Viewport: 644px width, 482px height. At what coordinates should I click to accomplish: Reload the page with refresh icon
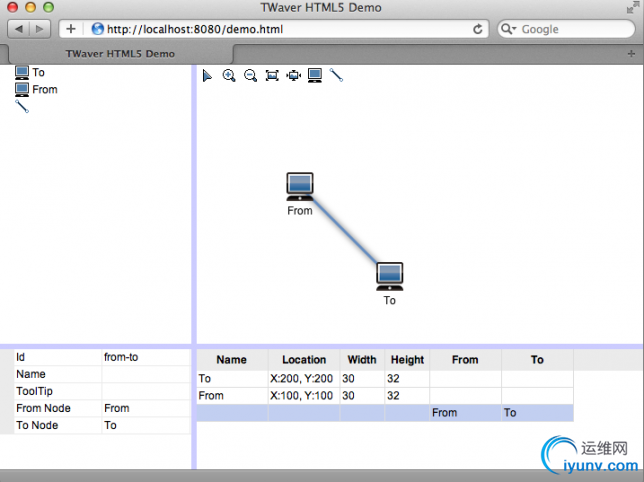pos(477,29)
